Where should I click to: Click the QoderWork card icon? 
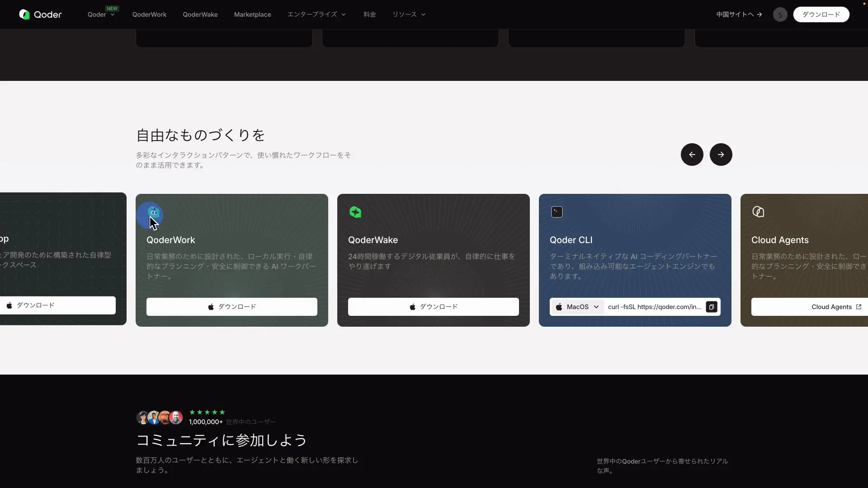pyautogui.click(x=154, y=212)
